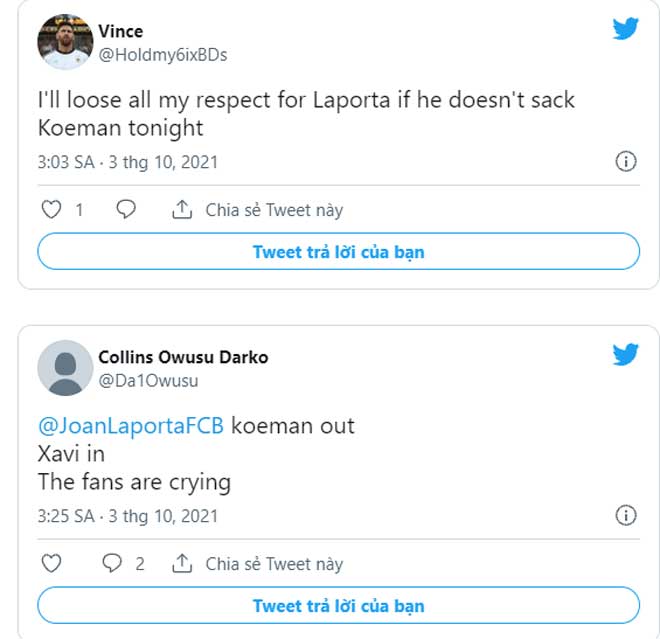Visit the @Da1Owusu handle
Screen dimensions: 660x639
148,380
